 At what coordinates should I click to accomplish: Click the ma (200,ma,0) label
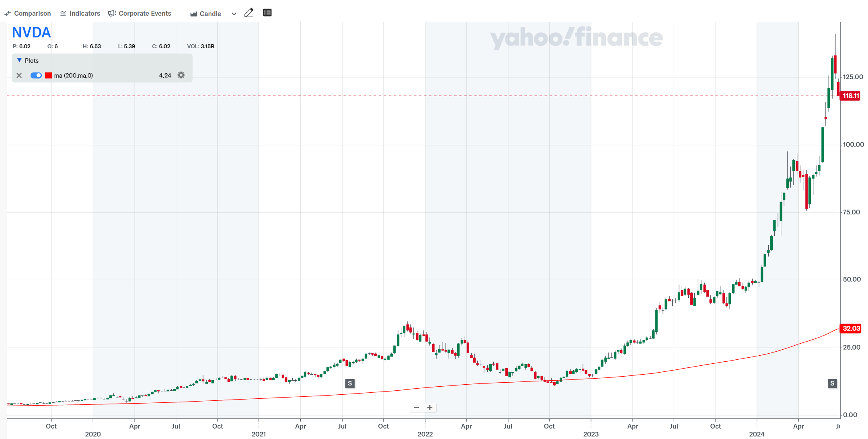[74, 75]
